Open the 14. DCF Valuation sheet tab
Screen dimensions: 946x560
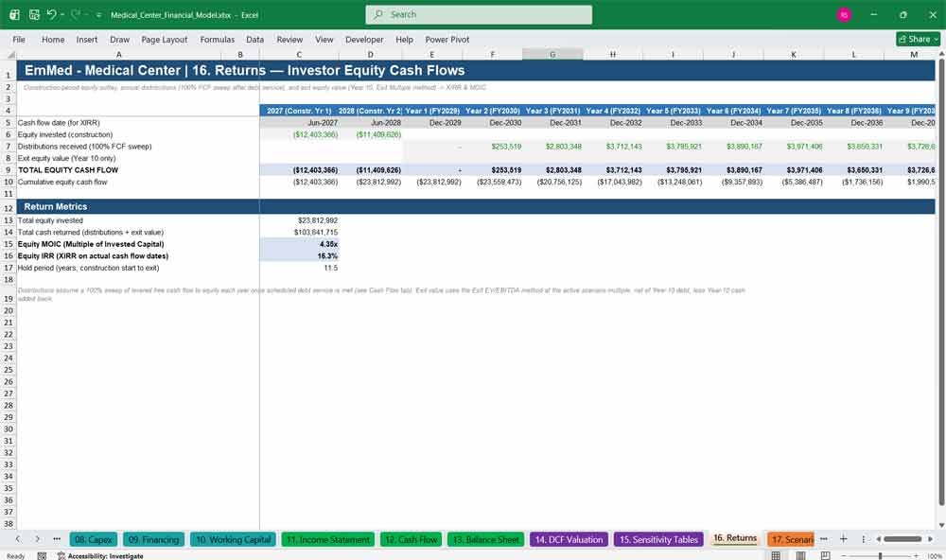pyautogui.click(x=569, y=539)
